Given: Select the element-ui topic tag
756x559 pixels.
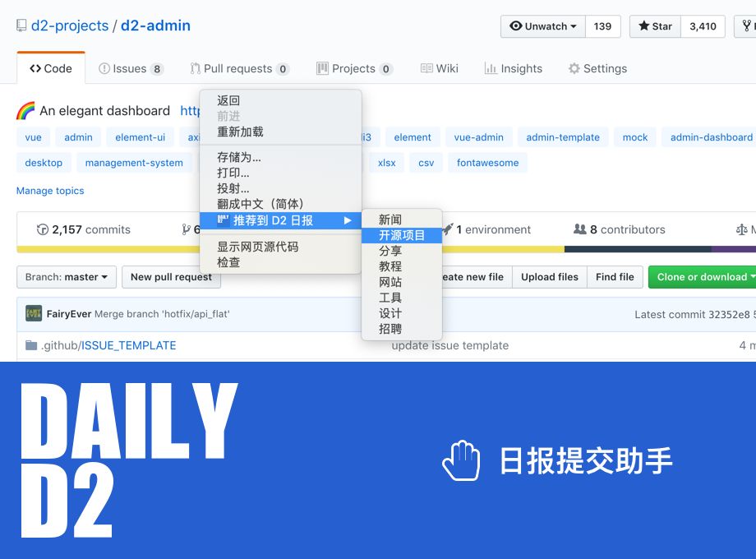Looking at the screenshot, I should tap(141, 137).
